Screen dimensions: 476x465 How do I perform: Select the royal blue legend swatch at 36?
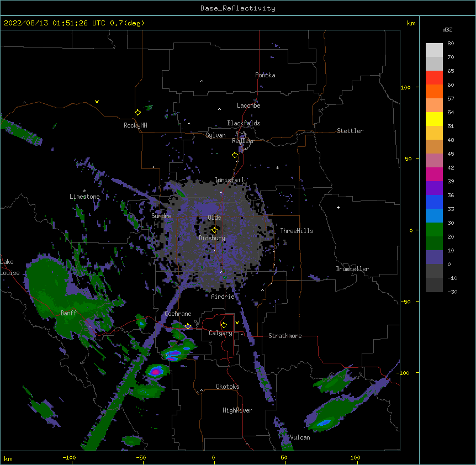point(434,202)
